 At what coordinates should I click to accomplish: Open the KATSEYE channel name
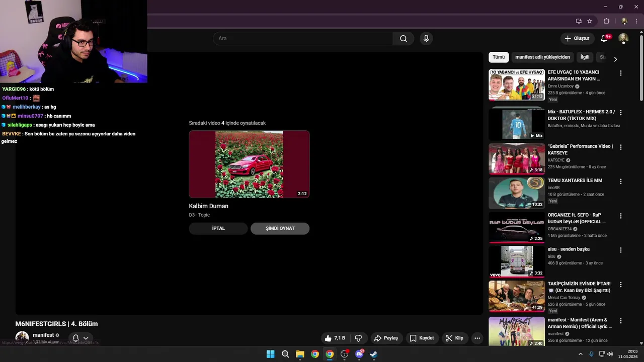(x=556, y=160)
